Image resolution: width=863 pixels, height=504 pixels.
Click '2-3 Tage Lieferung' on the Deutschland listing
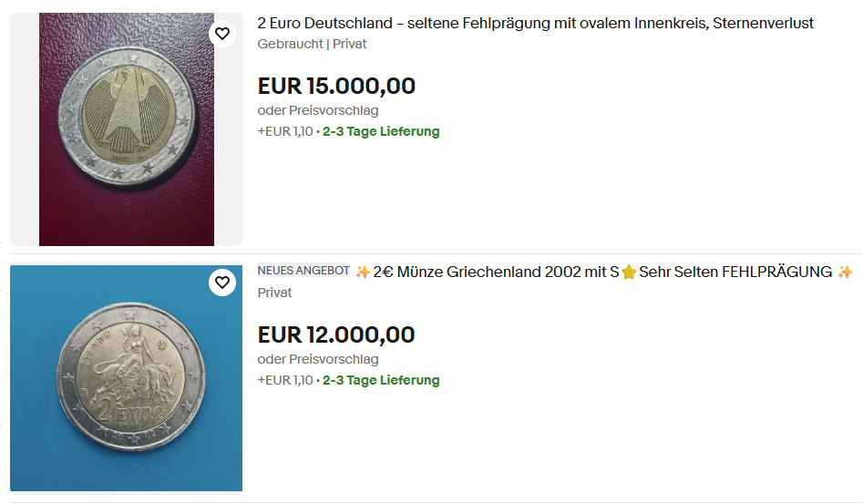[x=381, y=131]
